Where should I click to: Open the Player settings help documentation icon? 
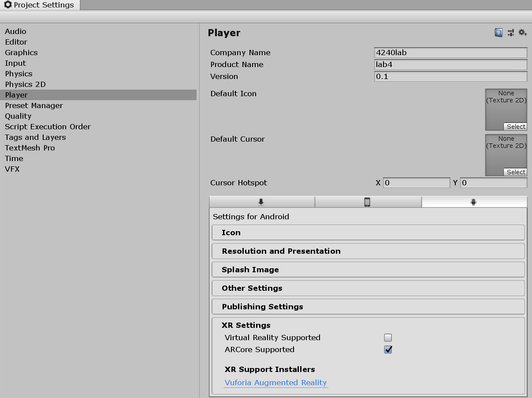coord(499,32)
